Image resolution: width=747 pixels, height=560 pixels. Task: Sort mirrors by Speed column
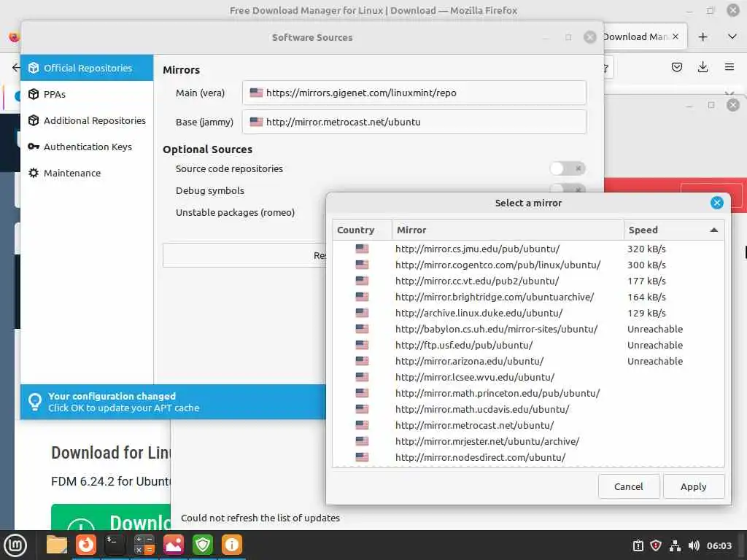673,230
